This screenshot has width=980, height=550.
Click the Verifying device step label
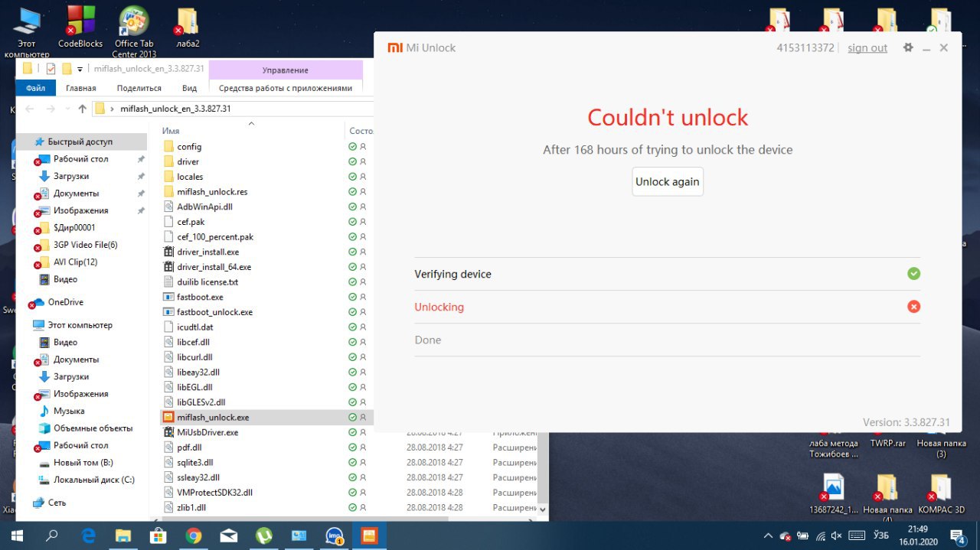pyautogui.click(x=452, y=274)
